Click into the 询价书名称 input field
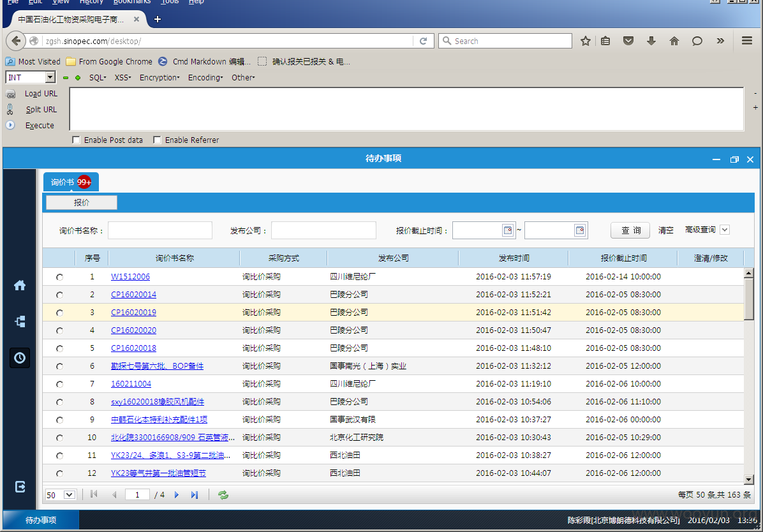Image resolution: width=763 pixels, height=532 pixels. click(160, 230)
